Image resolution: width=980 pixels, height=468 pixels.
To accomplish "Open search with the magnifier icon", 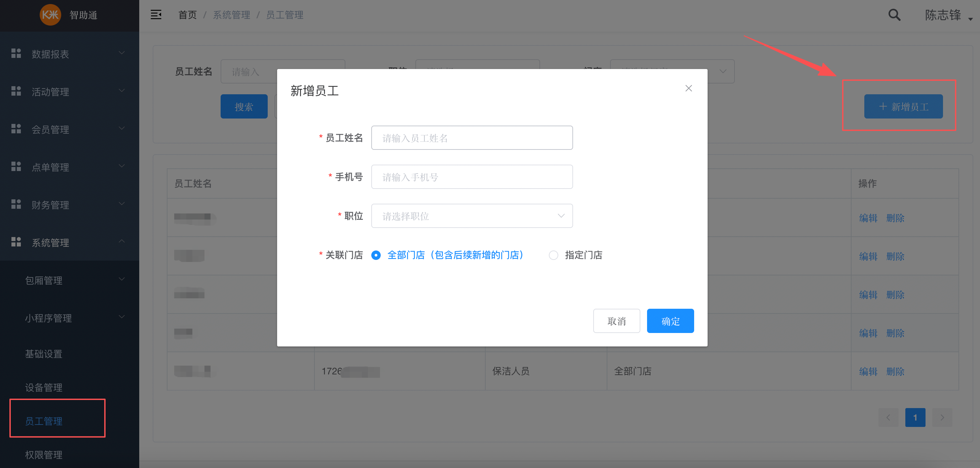I will tap(894, 15).
